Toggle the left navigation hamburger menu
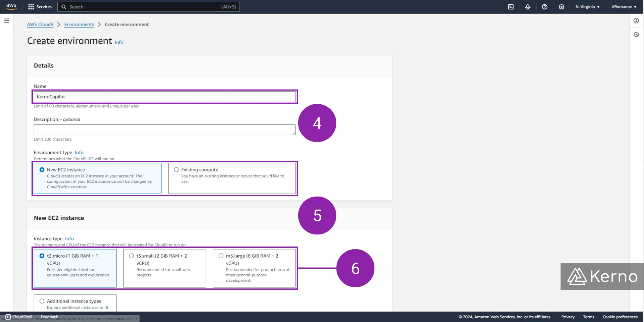 click(7, 21)
